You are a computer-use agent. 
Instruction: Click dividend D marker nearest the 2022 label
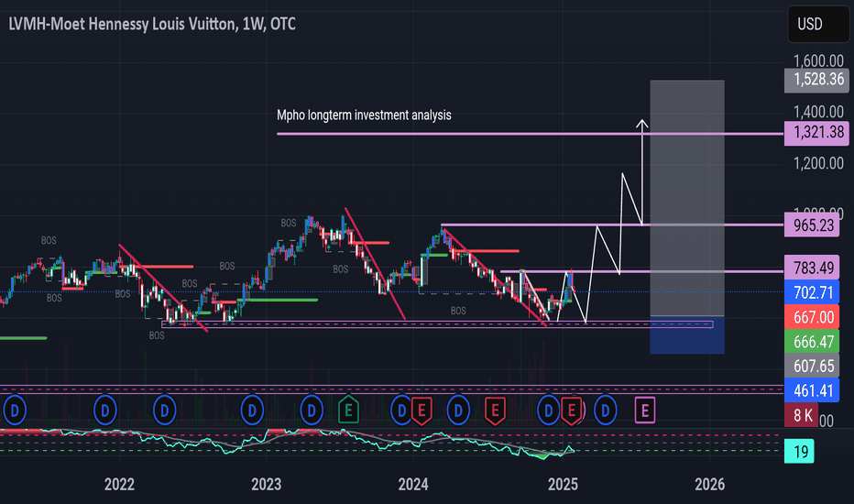coord(105,410)
